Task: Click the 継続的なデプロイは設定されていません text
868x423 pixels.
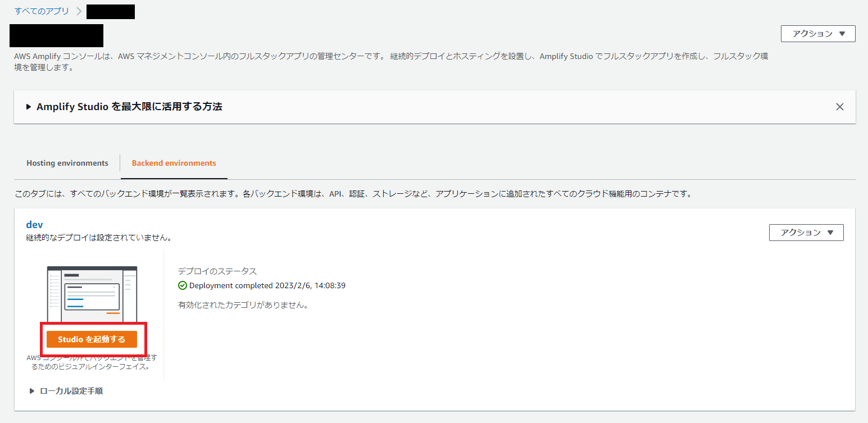Action: [99, 238]
